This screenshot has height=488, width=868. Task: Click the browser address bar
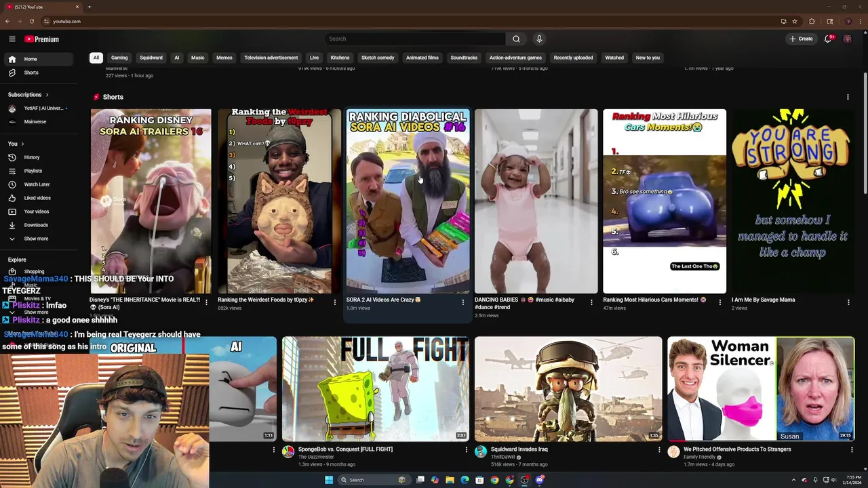pyautogui.click(x=407, y=21)
